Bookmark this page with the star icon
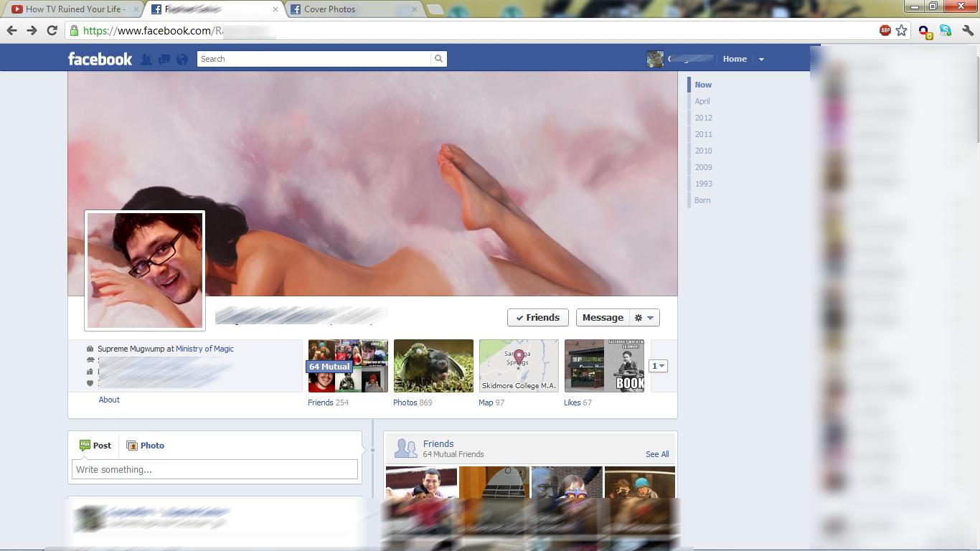Screen dimensions: 980x551 click(x=902, y=30)
